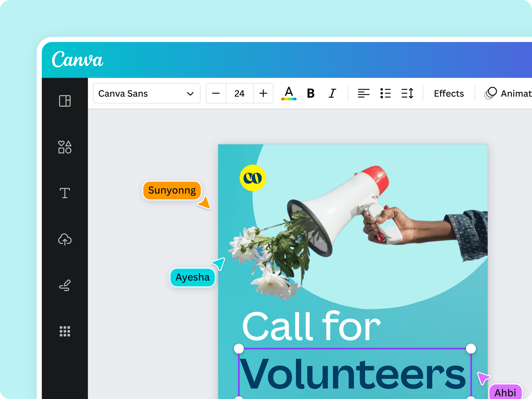Open the Elements shapes panel

pyautogui.click(x=65, y=147)
